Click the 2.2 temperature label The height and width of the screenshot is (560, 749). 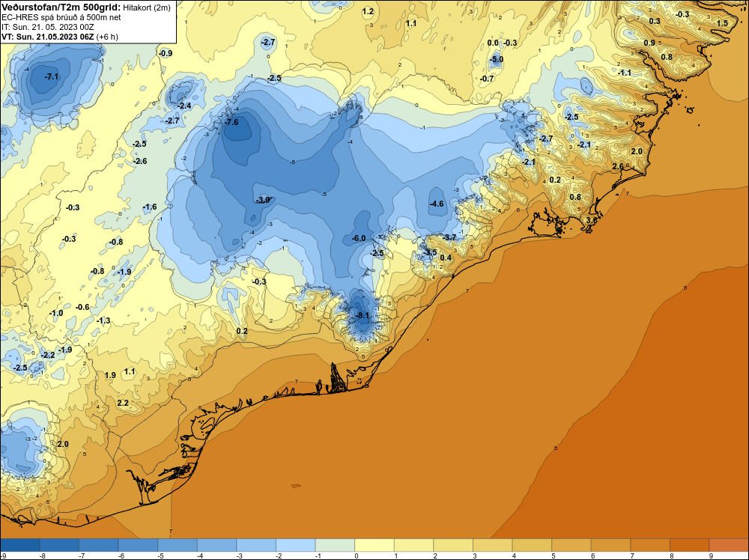(x=123, y=403)
